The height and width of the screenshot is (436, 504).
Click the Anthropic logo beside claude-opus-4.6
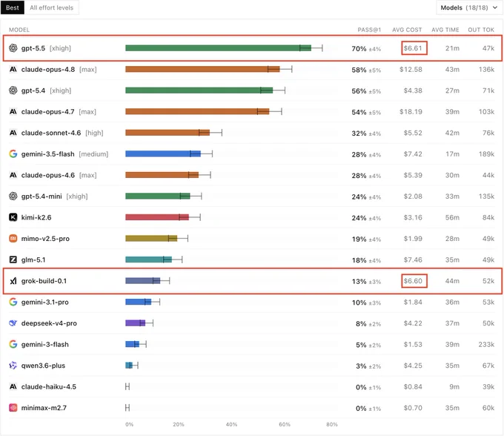13,175
